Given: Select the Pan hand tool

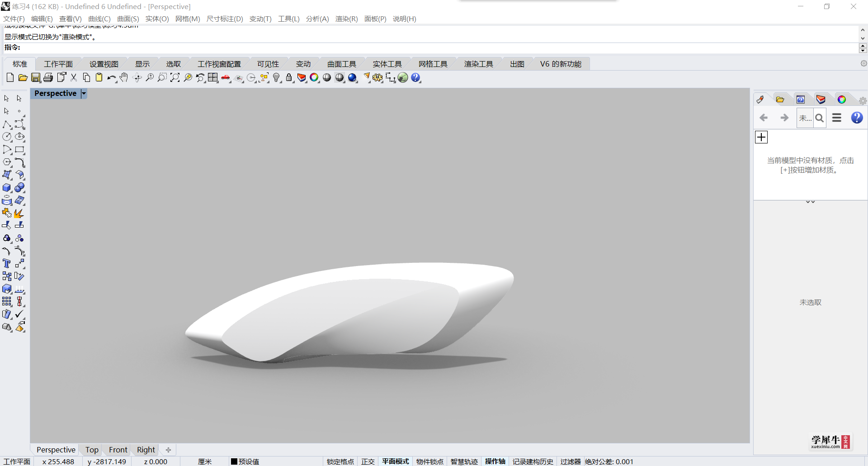Looking at the screenshot, I should (124, 78).
